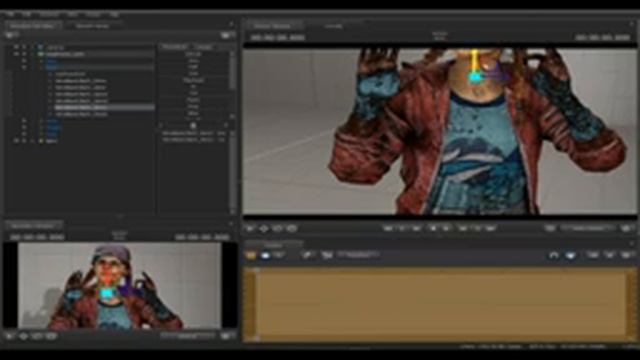Image resolution: width=640 pixels, height=360 pixels.
Task: Open the secondary viewport camera dropdown
Action: (188, 336)
